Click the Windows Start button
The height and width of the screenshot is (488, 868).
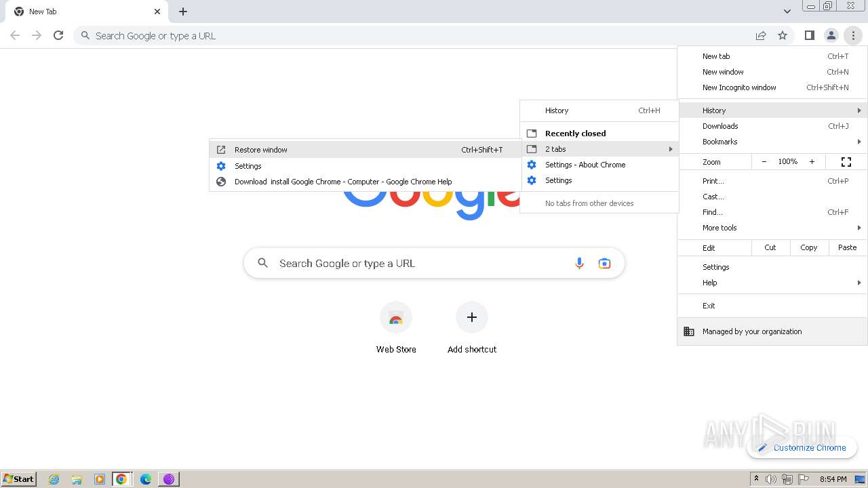(18, 479)
